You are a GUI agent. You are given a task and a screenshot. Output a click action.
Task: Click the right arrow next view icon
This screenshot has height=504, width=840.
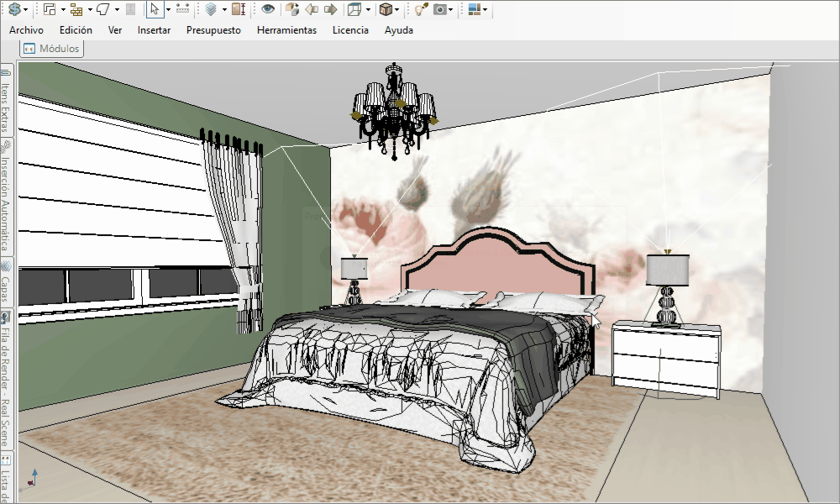pyautogui.click(x=330, y=9)
